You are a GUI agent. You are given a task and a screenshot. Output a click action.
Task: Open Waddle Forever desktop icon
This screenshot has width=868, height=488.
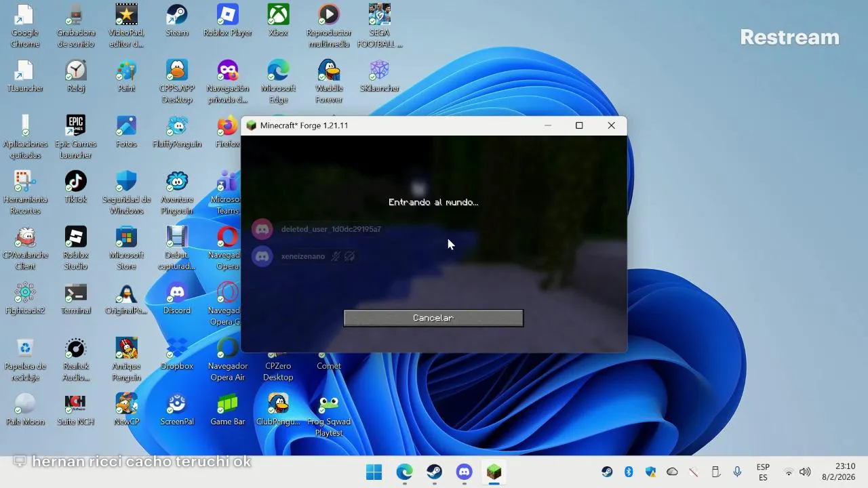329,81
